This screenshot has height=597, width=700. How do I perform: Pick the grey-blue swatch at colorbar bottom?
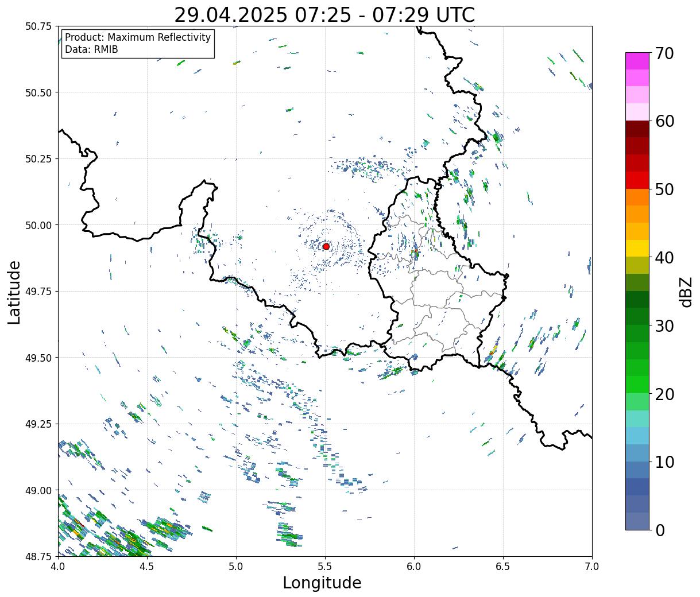click(x=637, y=521)
